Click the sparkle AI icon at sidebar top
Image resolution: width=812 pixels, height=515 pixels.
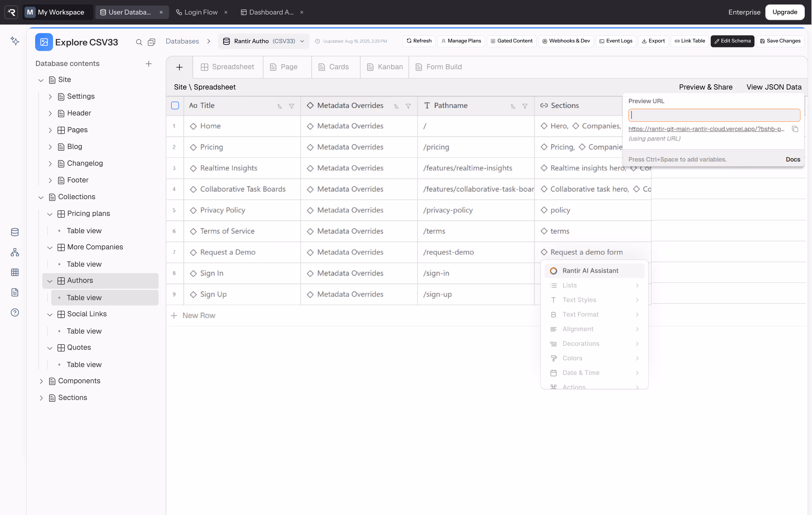[15, 41]
